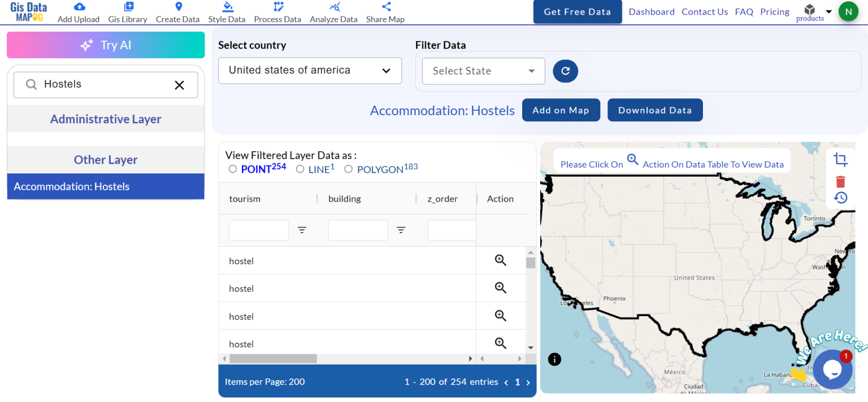Open the Select State dropdown
The image size is (868, 402).
tap(483, 71)
